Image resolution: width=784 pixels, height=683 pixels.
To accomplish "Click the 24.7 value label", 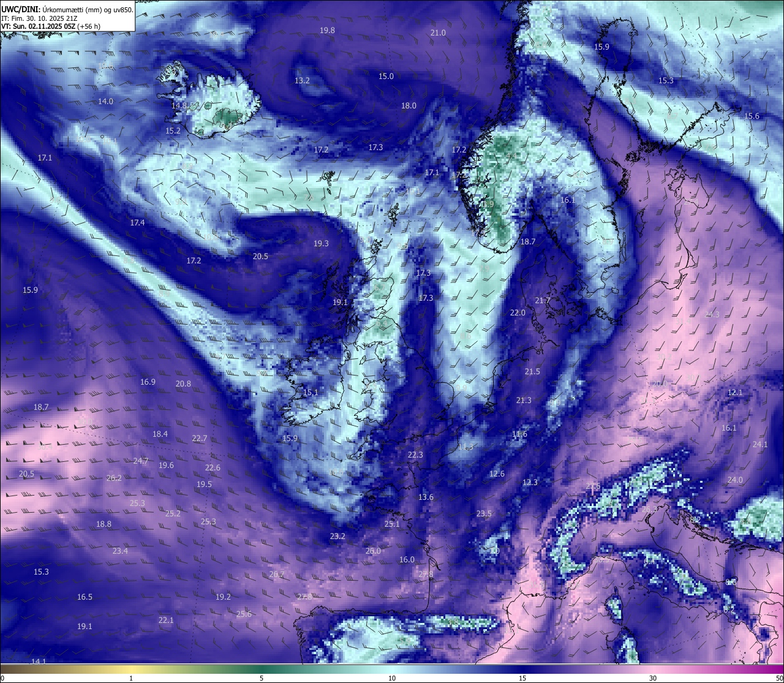I will click(x=141, y=461).
